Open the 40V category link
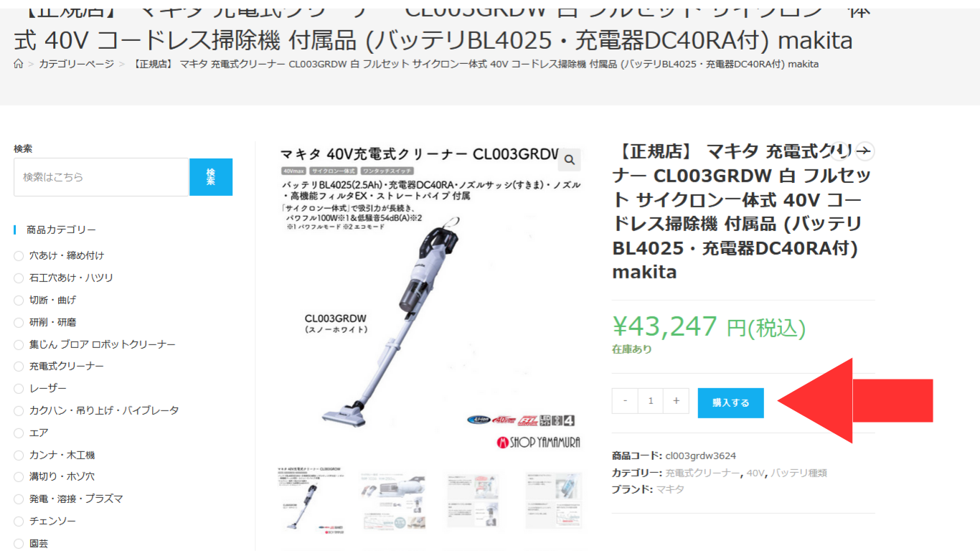This screenshot has width=980, height=551. click(755, 473)
